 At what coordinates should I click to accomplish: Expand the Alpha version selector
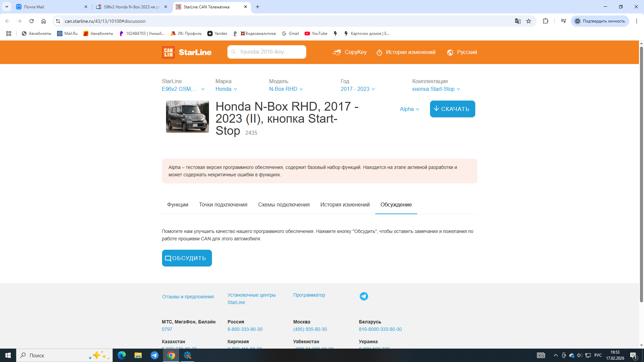tap(409, 109)
